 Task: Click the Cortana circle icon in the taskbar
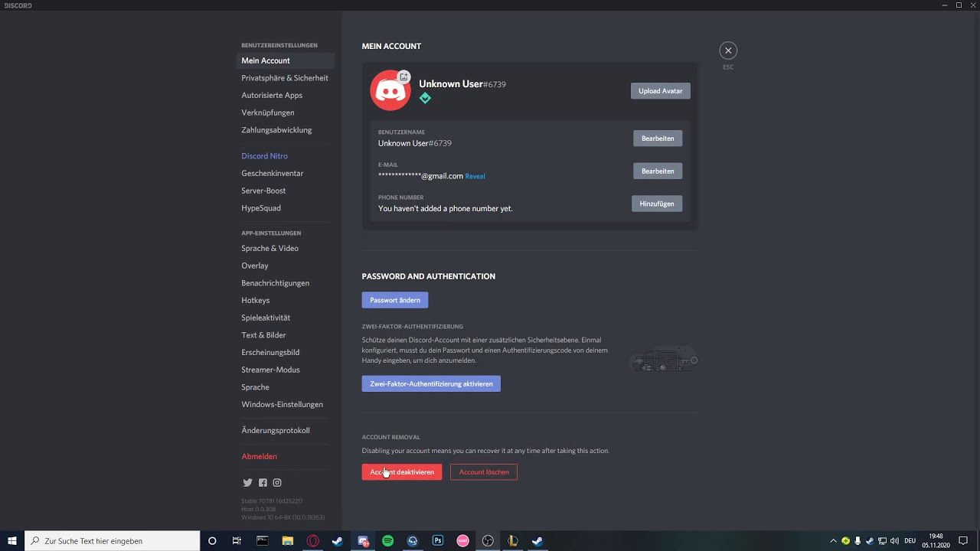(x=212, y=541)
